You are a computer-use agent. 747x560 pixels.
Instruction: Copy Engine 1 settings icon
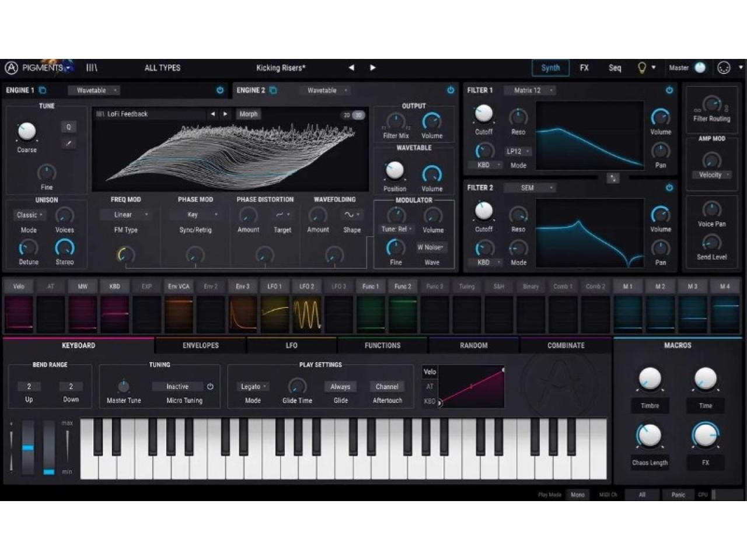pyautogui.click(x=43, y=90)
